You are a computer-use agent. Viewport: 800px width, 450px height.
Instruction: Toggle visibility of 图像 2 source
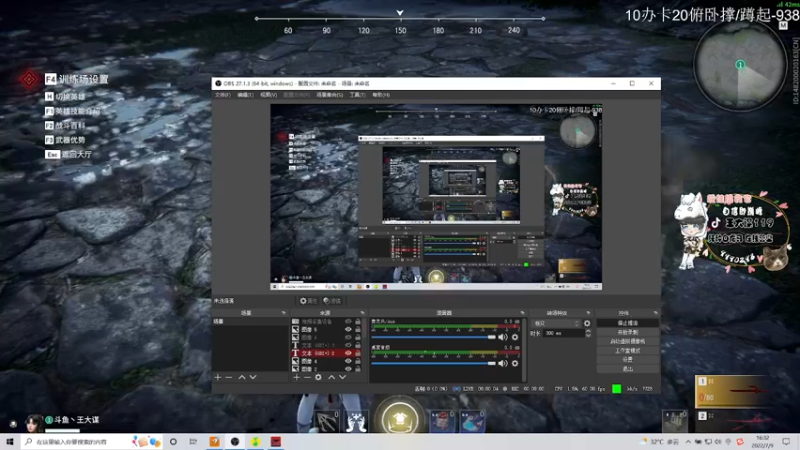348,368
